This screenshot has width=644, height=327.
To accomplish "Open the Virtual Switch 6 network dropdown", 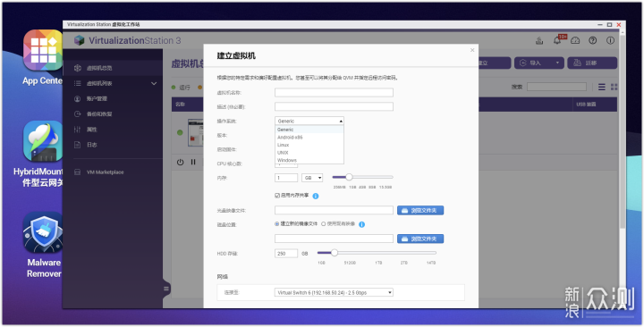I will pos(334,292).
